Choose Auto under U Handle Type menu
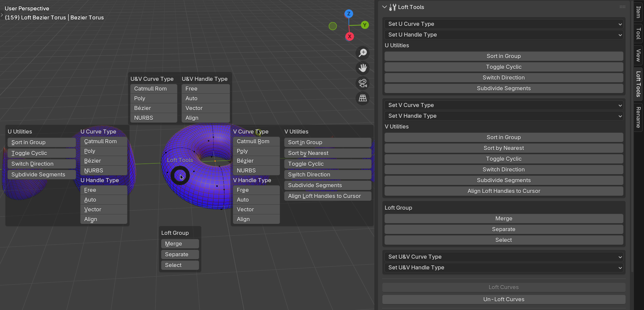This screenshot has width=644, height=310. coord(104,200)
